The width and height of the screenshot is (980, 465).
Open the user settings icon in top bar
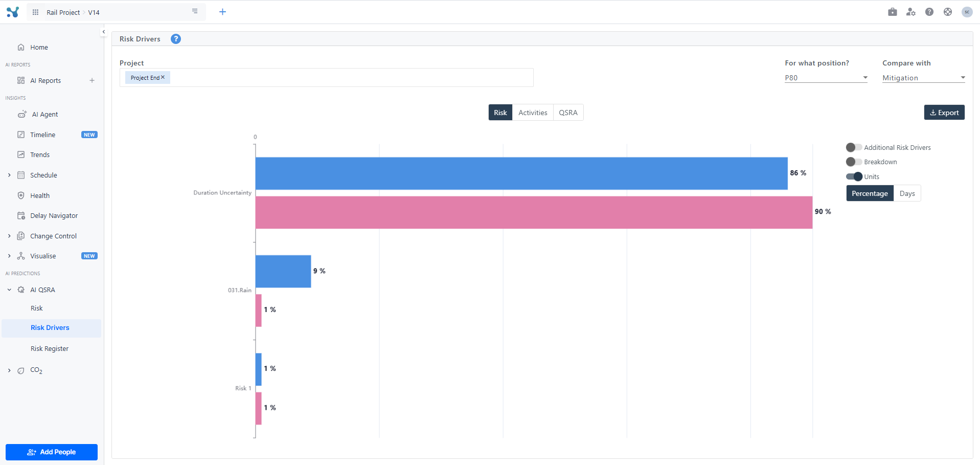(x=910, y=12)
